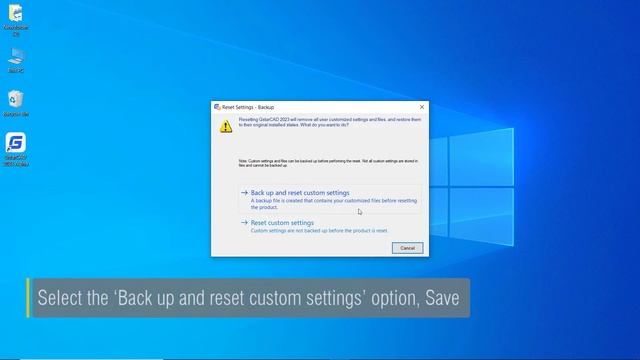Click the 'Reset Settings - Backup' title text
The height and width of the screenshot is (360, 640).
[248, 107]
